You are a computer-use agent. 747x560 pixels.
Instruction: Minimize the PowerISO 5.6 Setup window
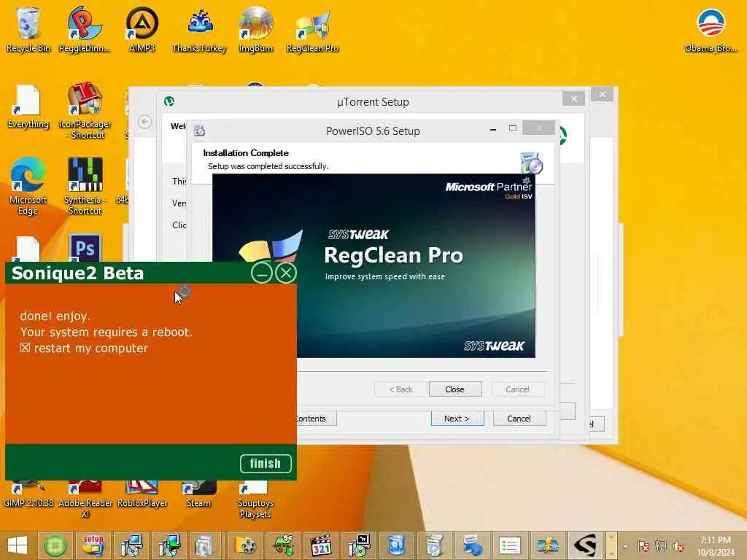click(x=493, y=129)
